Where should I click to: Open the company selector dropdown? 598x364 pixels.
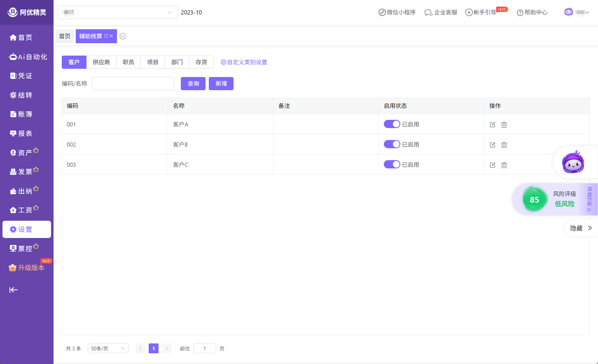(x=117, y=12)
